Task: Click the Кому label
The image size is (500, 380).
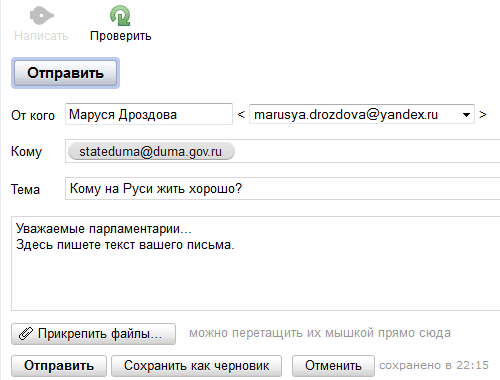Action: coord(26,152)
